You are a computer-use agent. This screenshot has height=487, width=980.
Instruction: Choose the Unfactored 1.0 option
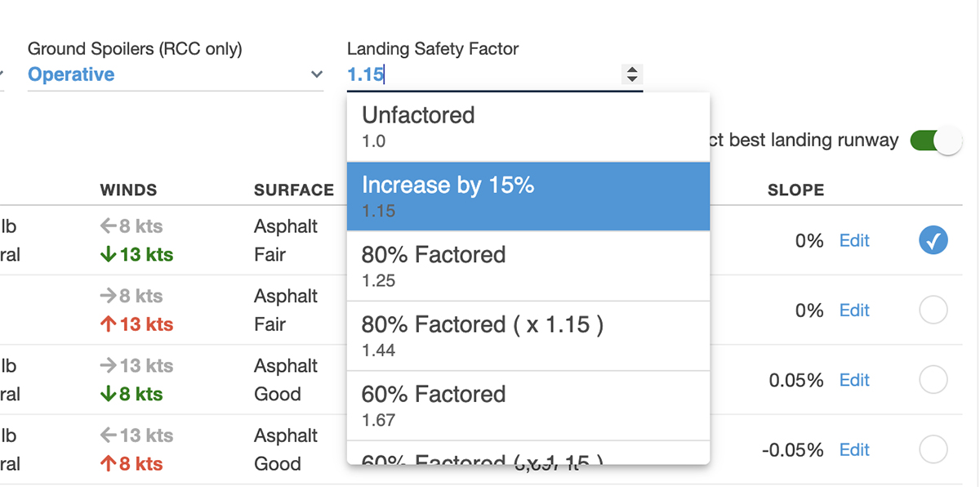point(528,127)
